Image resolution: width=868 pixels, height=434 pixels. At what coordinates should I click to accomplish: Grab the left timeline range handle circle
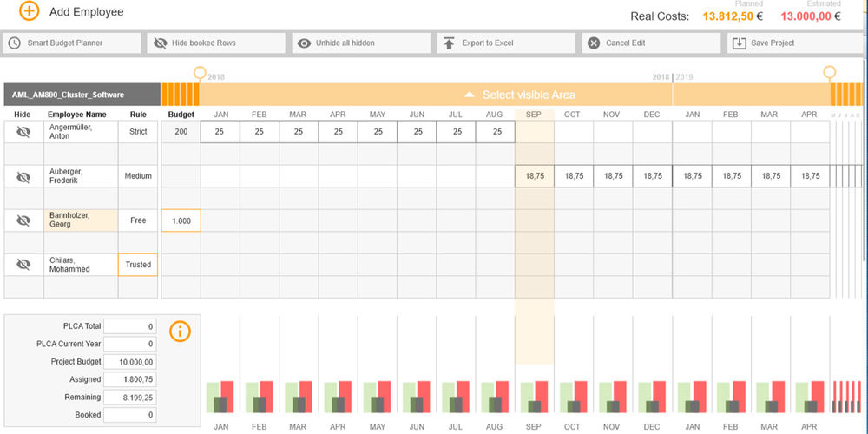pyautogui.click(x=200, y=72)
